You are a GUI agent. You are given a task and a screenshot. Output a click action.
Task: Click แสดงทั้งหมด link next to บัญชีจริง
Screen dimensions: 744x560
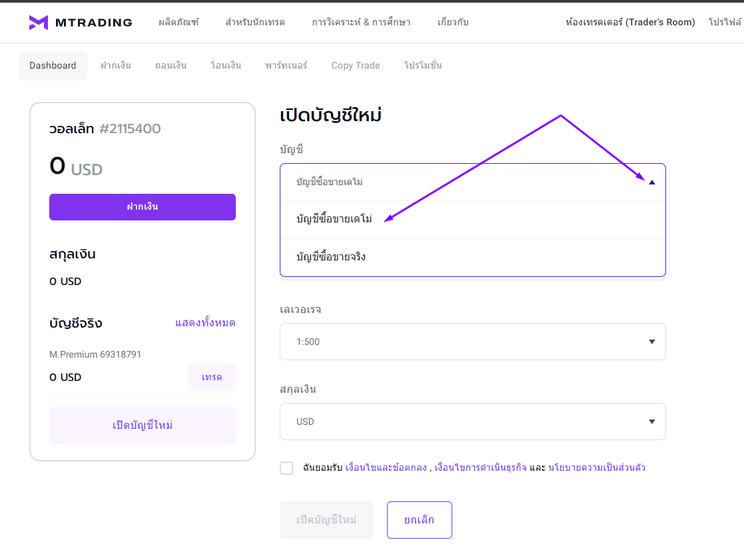[205, 323]
